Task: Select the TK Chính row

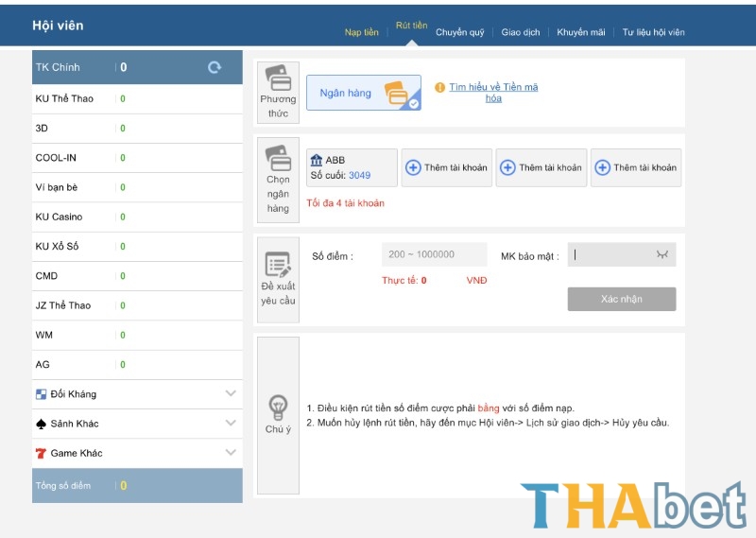Action: click(x=137, y=67)
